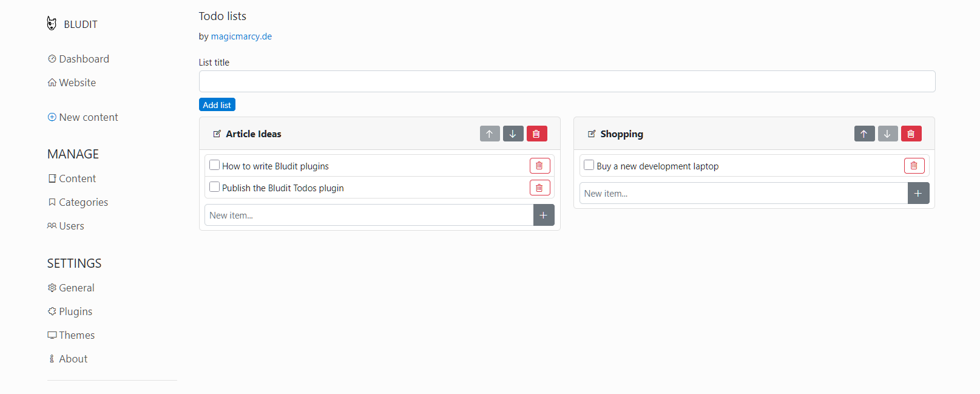Screen dimensions: 980x394
Task: Check 'Publish the Bludit Todos plugin'
Action: [x=214, y=187]
